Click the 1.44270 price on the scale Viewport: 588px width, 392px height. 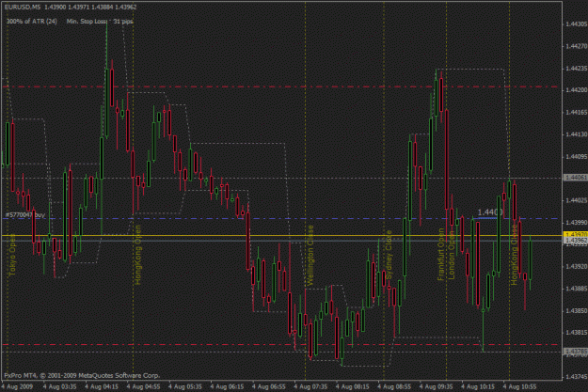click(x=577, y=46)
